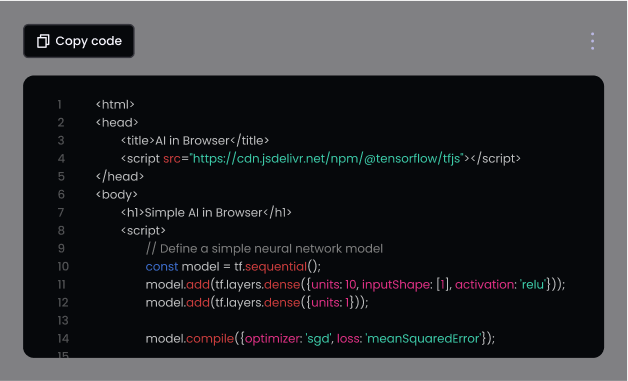Click the 'sgd' optimizer string
628x381 pixels.
pyautogui.click(x=318, y=339)
